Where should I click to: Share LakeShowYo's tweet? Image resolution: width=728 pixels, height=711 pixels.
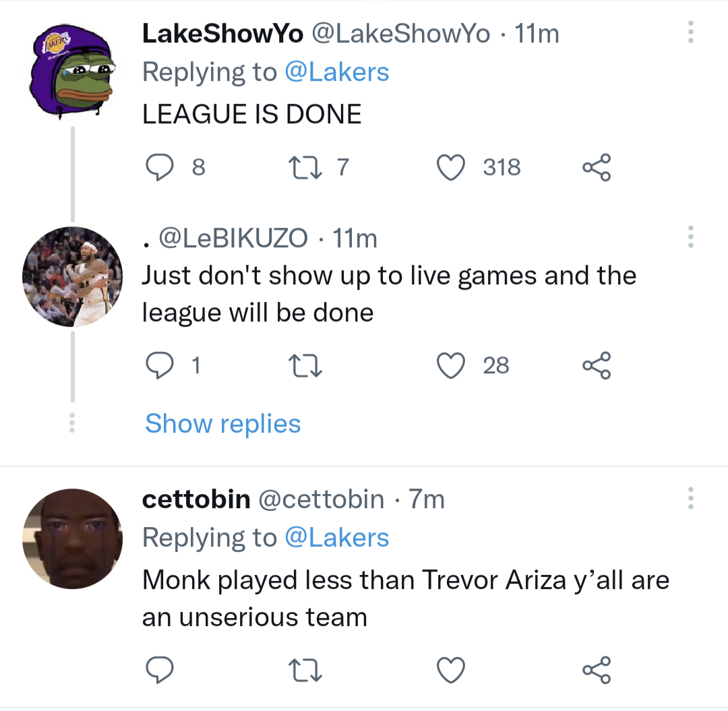pos(597,167)
